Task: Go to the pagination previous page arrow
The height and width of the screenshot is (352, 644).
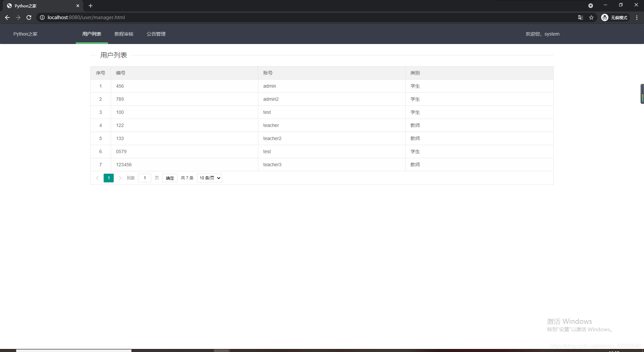Action: [x=97, y=178]
